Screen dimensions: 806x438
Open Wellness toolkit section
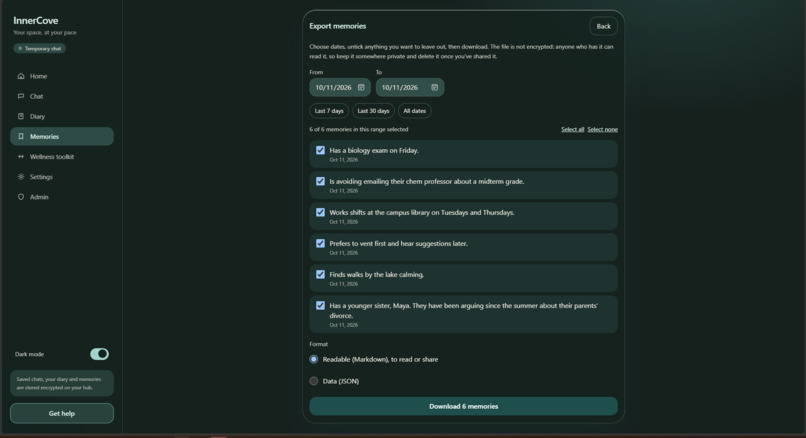click(62, 157)
